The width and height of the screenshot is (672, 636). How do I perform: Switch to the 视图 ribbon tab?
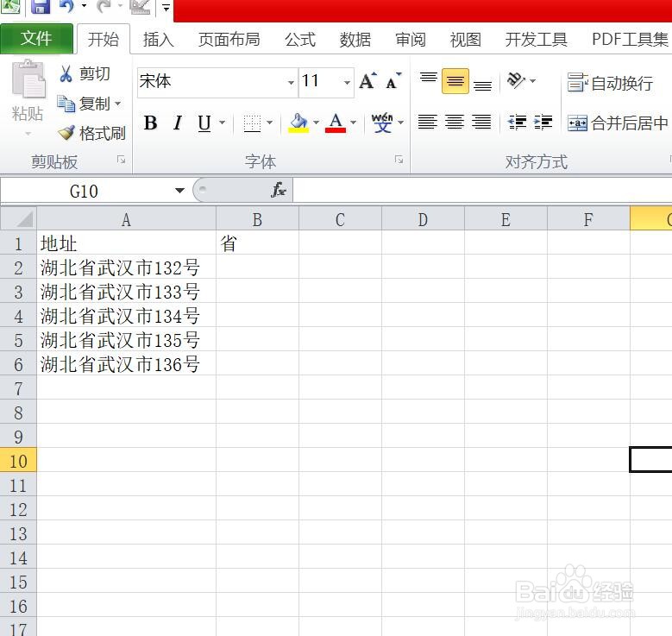pos(466,40)
